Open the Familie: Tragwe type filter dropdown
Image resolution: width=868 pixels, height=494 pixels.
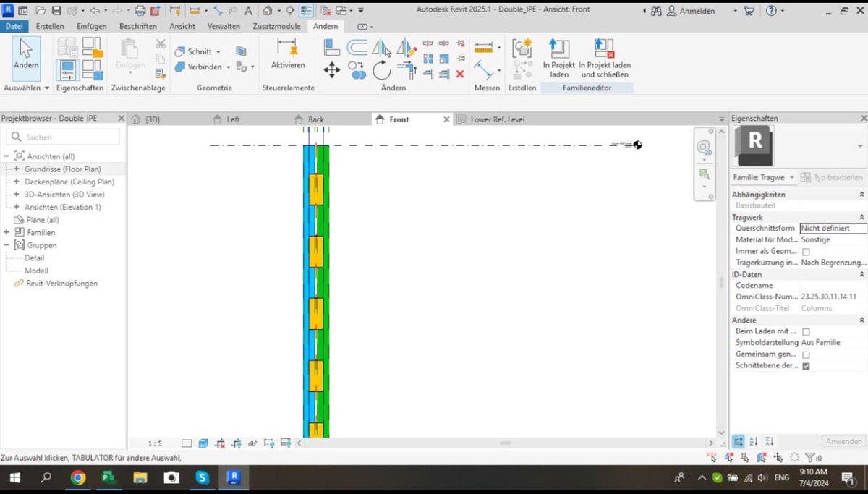[x=764, y=177]
